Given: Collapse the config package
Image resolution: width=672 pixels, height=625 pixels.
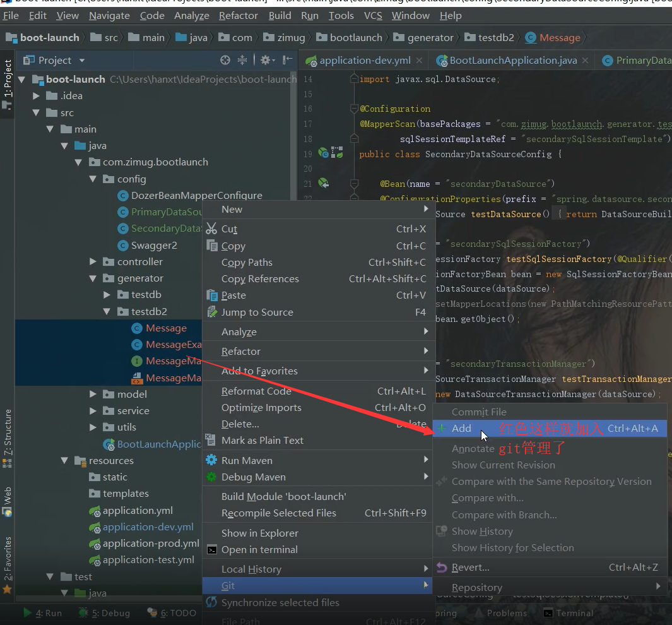Looking at the screenshot, I should (x=93, y=179).
